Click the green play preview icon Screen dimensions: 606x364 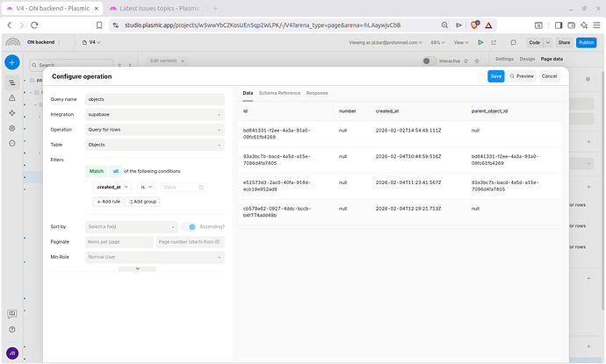(480, 42)
